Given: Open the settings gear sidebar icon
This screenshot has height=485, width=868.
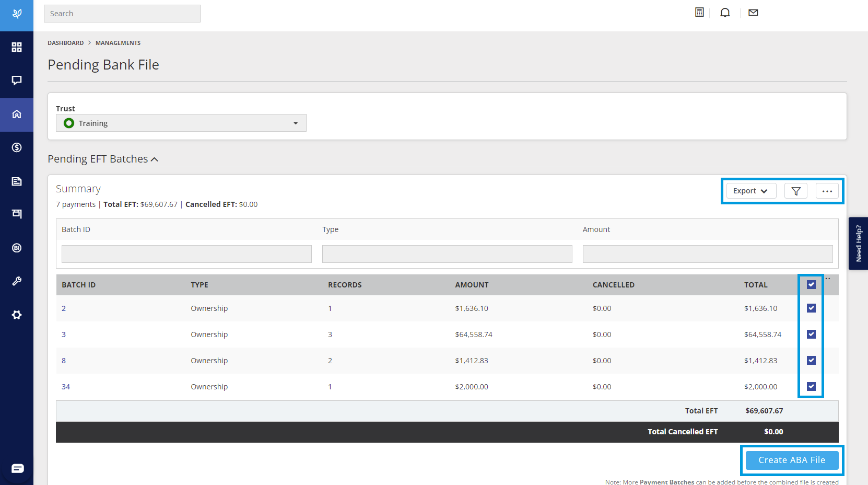Looking at the screenshot, I should pos(17,315).
